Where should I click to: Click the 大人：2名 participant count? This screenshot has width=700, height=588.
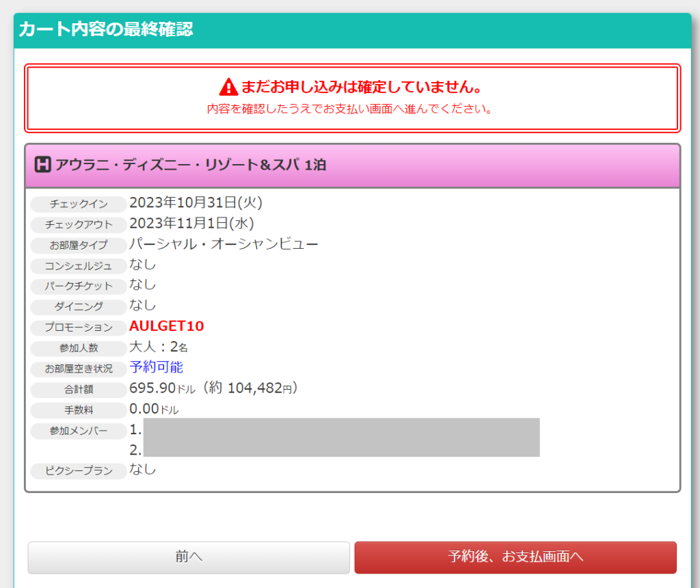[x=159, y=347]
